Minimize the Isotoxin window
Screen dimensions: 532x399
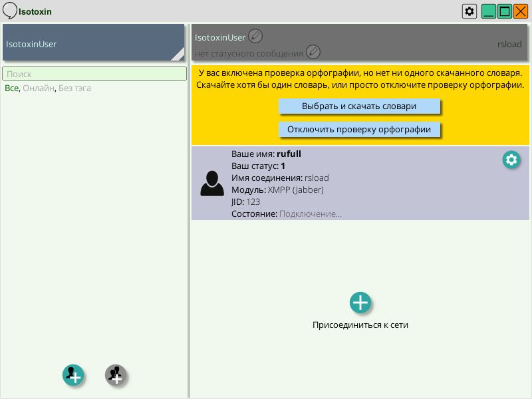click(x=489, y=11)
